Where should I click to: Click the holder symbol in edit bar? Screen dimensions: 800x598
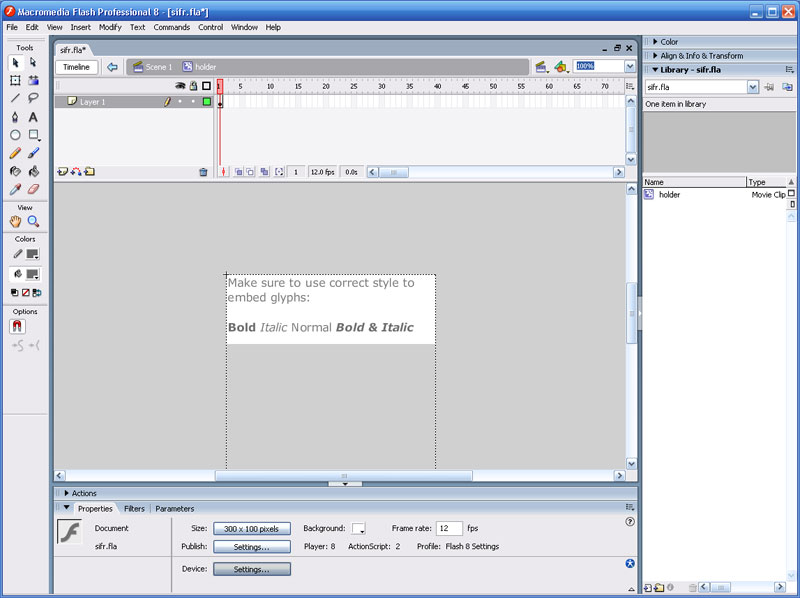[199, 67]
